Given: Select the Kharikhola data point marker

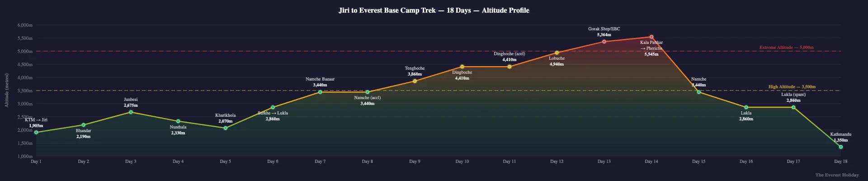Looking at the screenshot, I should click(226, 128).
